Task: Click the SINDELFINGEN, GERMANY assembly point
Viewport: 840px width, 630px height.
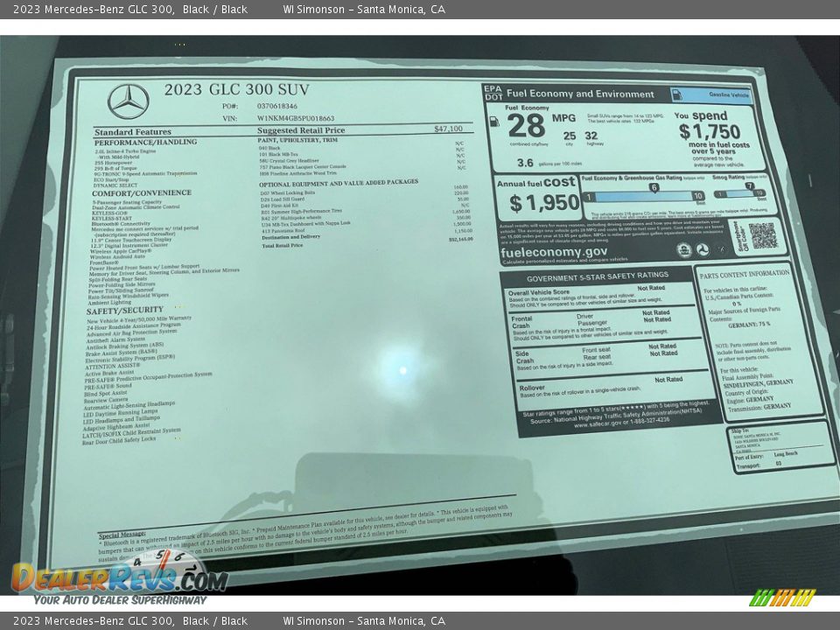Action: tap(758, 384)
